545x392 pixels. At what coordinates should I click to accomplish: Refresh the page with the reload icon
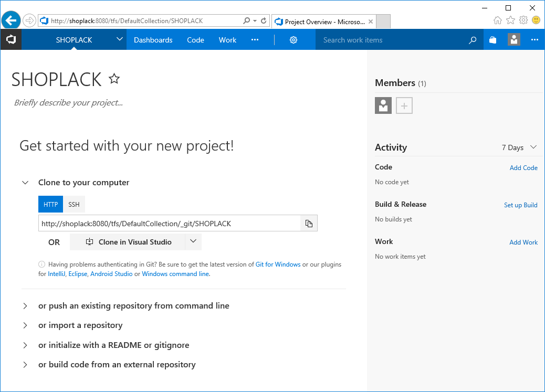tap(264, 21)
